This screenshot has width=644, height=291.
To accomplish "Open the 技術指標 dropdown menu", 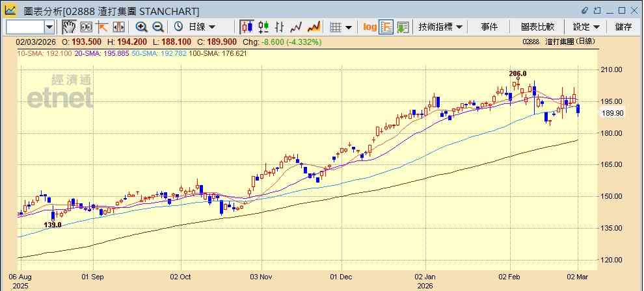I will pos(440,27).
